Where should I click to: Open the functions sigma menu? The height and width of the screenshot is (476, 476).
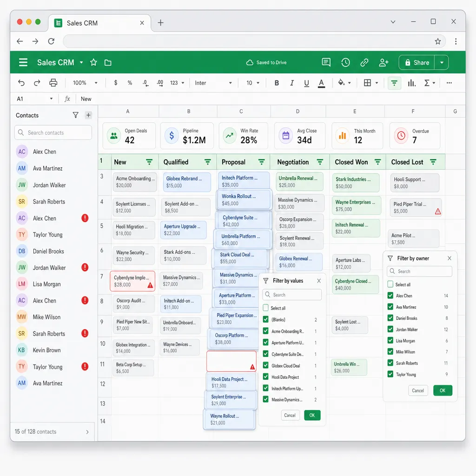tap(429, 83)
